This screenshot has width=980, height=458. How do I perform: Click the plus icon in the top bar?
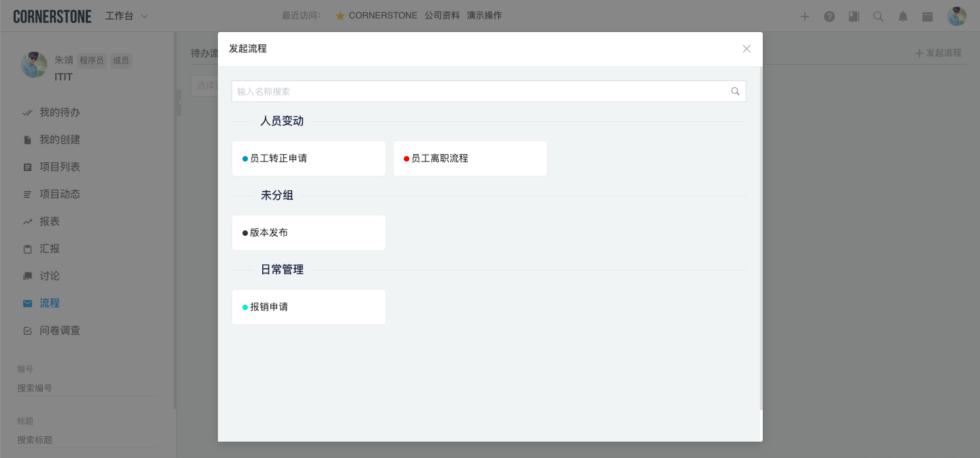[805, 16]
